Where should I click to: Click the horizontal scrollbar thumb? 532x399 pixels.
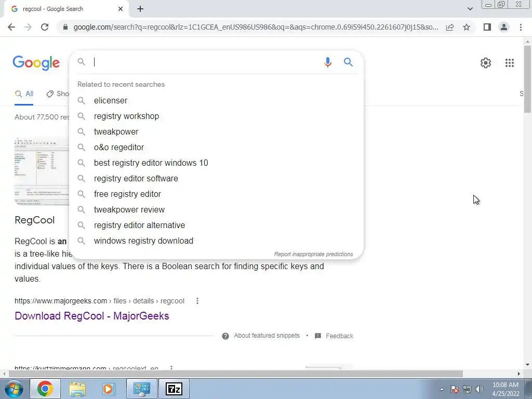235,374
